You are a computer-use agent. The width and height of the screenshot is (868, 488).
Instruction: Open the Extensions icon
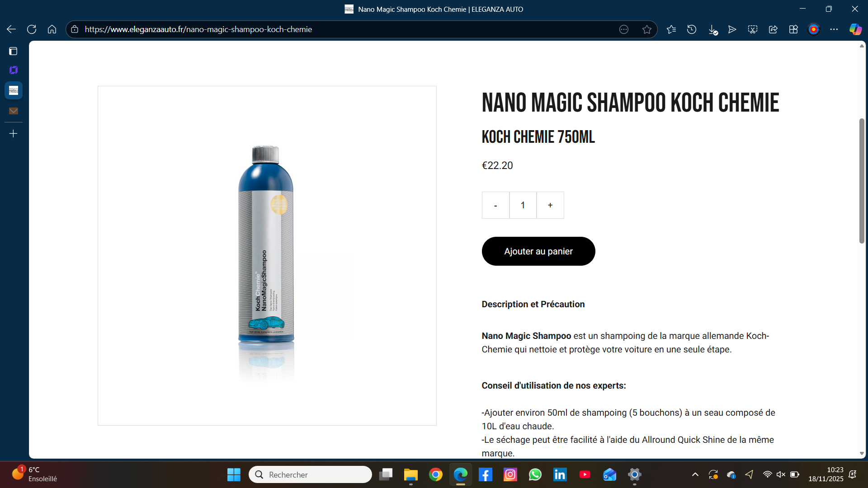[793, 29]
